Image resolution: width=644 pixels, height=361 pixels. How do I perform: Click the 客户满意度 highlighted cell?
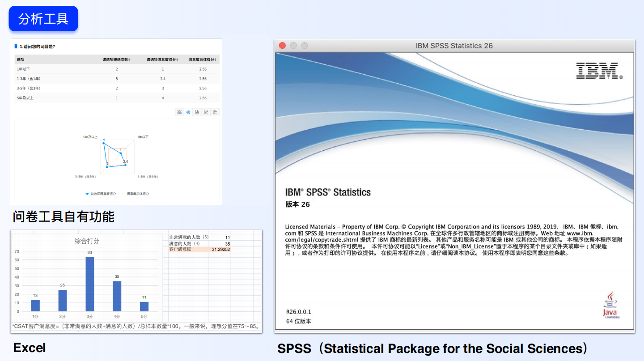[188, 249]
